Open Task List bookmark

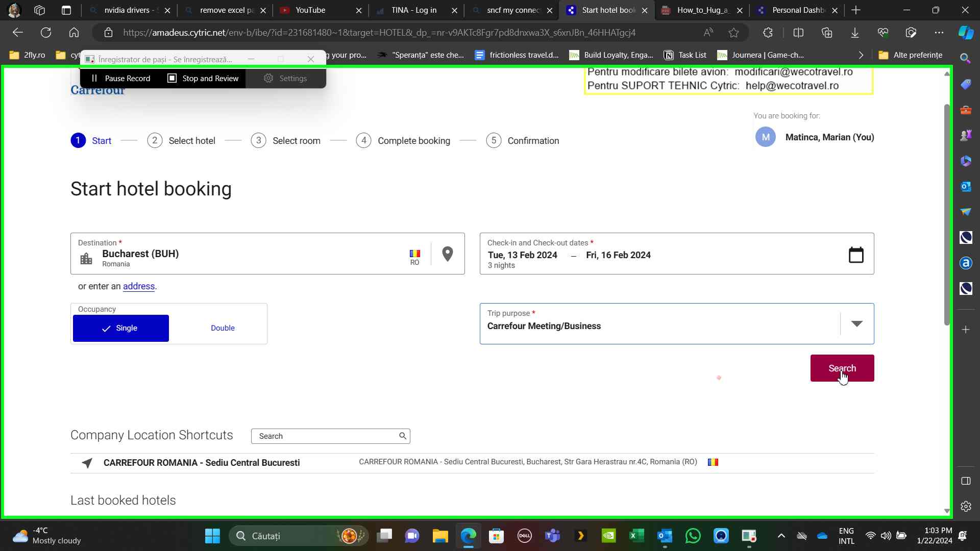[685, 55]
